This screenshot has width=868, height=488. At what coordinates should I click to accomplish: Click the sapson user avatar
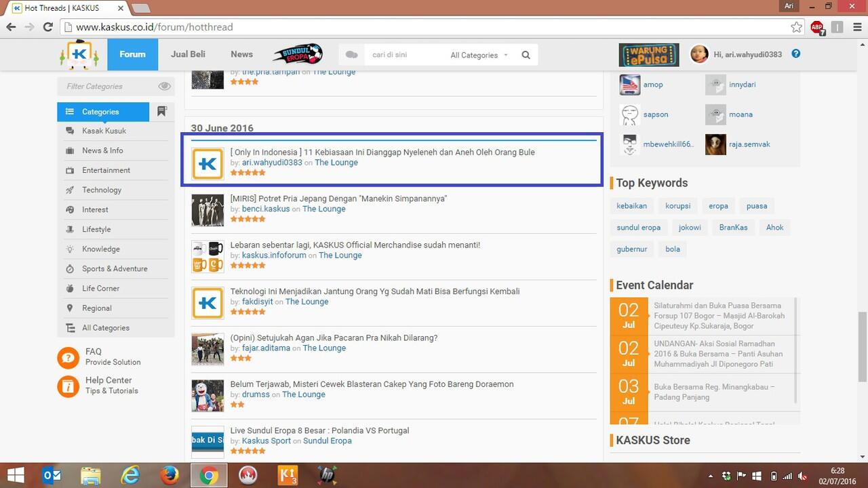[630, 115]
